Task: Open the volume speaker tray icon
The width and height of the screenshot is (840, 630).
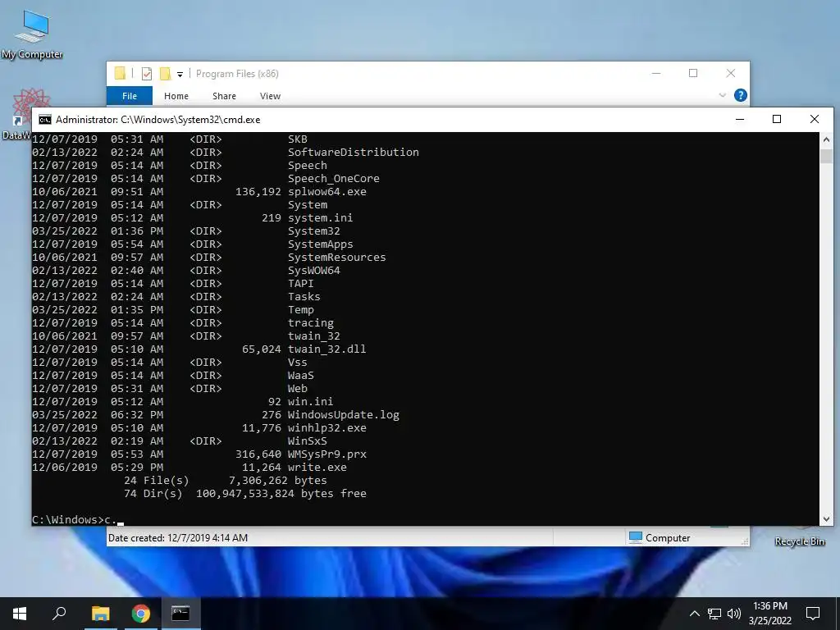Action: pyautogui.click(x=734, y=614)
